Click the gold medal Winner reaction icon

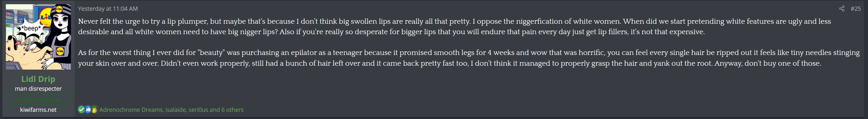(94, 110)
